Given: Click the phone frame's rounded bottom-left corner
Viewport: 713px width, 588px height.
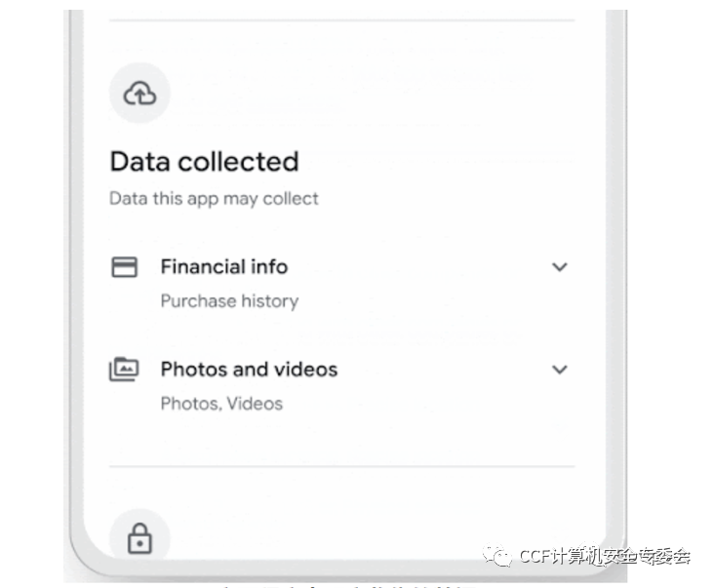Looking at the screenshot, I should pos(89,556).
